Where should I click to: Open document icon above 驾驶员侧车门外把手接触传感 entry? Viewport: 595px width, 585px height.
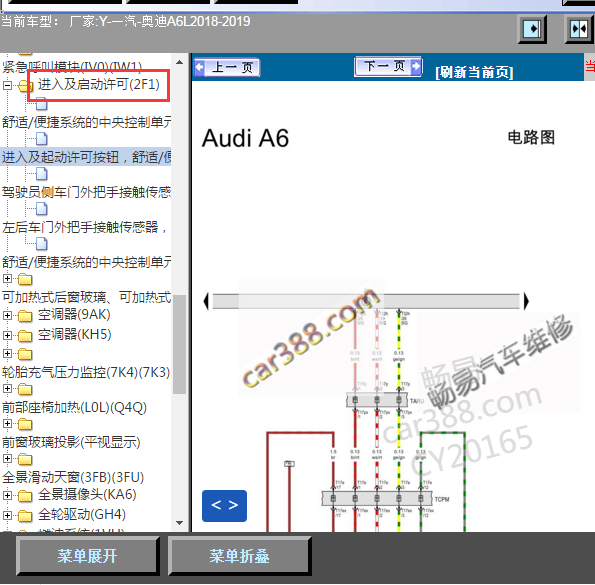42,174
